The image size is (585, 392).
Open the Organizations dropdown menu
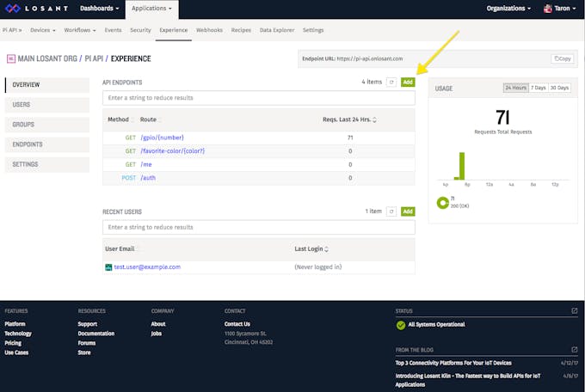508,9
